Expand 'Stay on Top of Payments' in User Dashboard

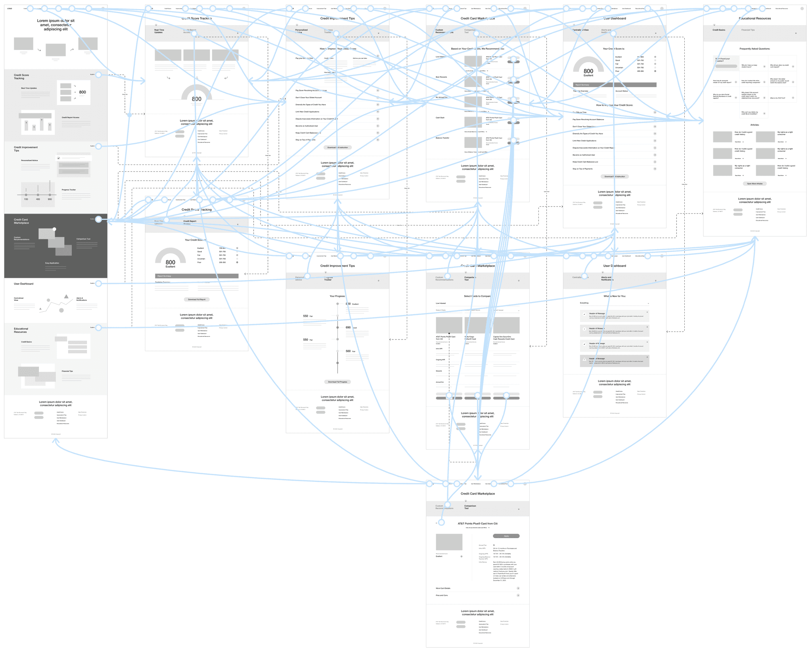(615, 169)
